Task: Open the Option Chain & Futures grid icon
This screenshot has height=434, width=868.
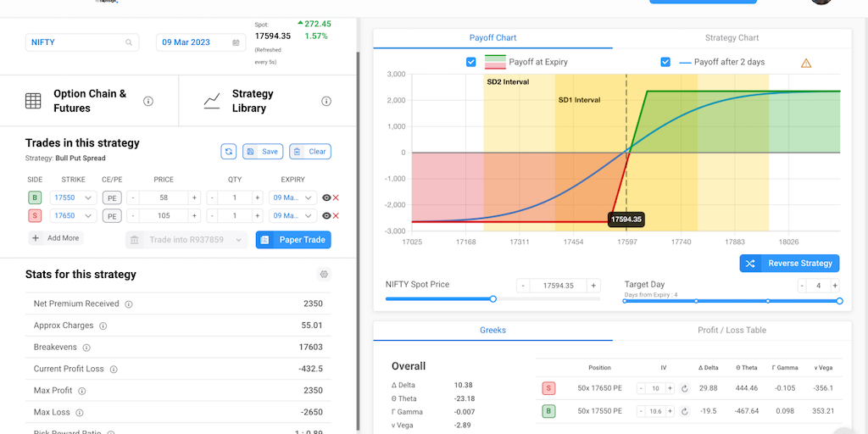Action: 33,102
